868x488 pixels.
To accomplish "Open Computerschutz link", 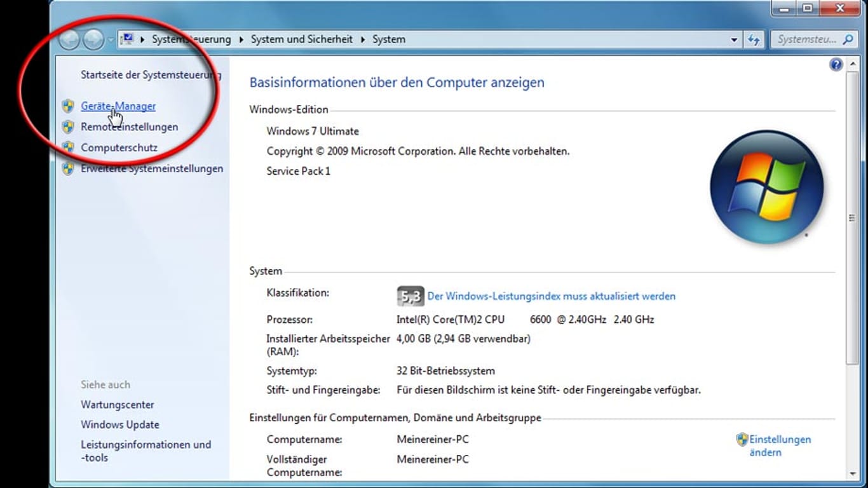I will click(119, 147).
